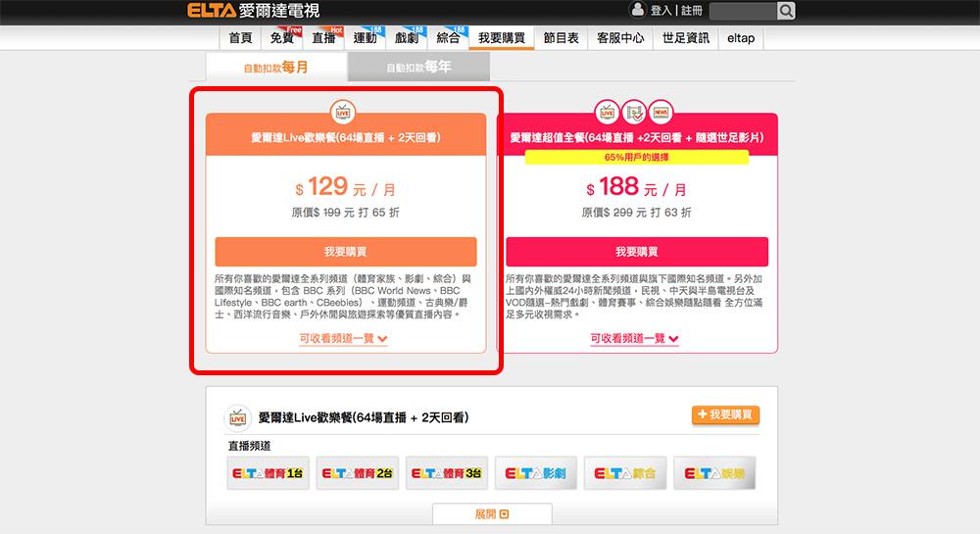
Task: Expand 可收看頻道一覽 under the 188 plan
Action: 634,338
